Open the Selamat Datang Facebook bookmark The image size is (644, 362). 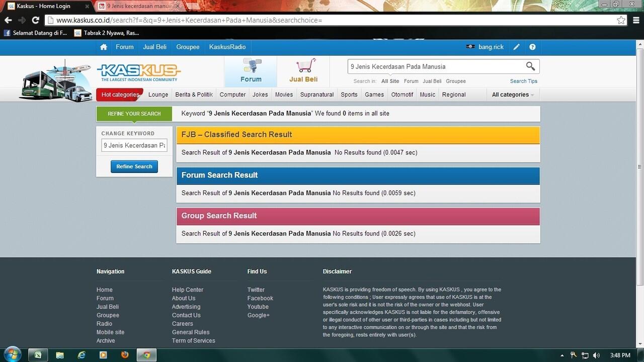[x=35, y=33]
